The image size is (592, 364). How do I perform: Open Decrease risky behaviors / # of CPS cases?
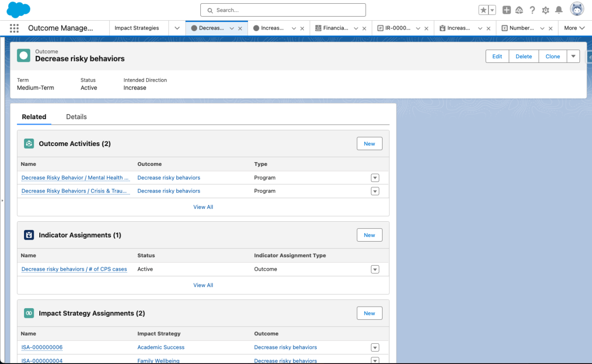(x=74, y=269)
